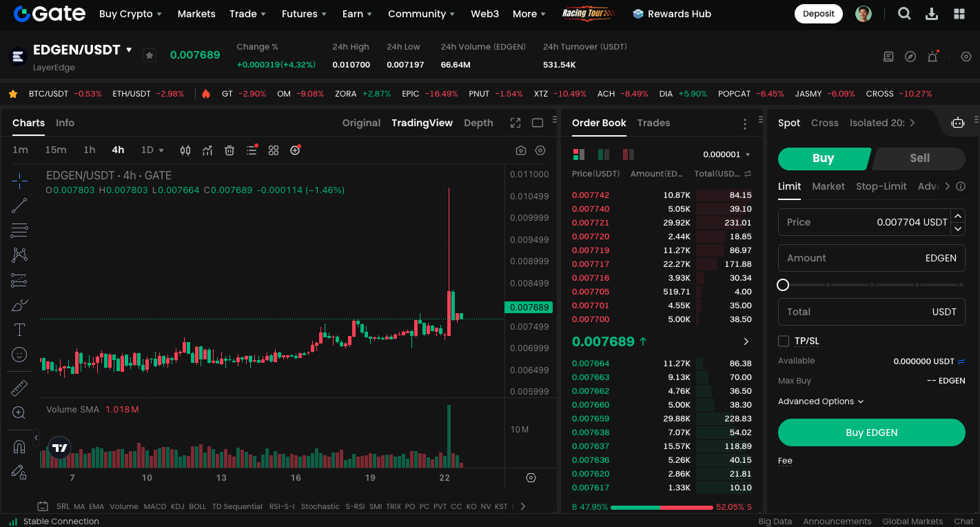Open the apps grid icon in header
This screenshot has height=527, width=980.
tap(959, 14)
